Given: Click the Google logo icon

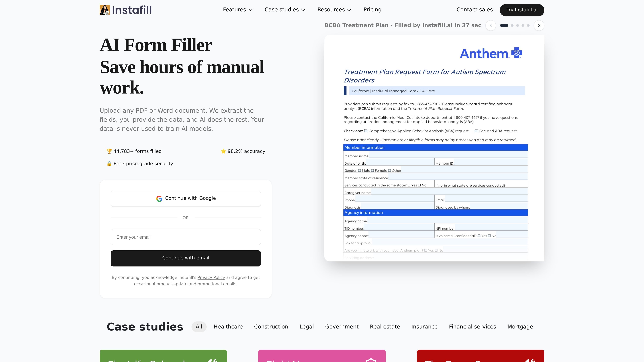Looking at the screenshot, I should 159,199.
